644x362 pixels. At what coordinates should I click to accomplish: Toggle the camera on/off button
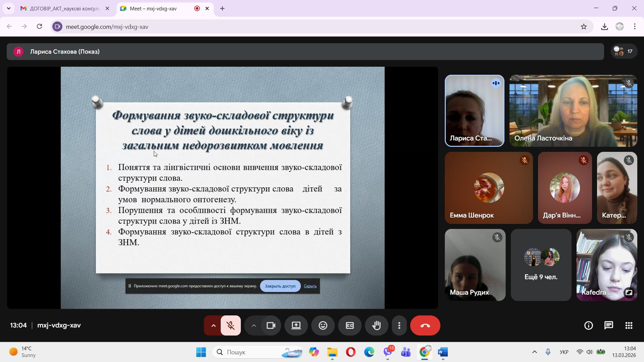tap(271, 325)
